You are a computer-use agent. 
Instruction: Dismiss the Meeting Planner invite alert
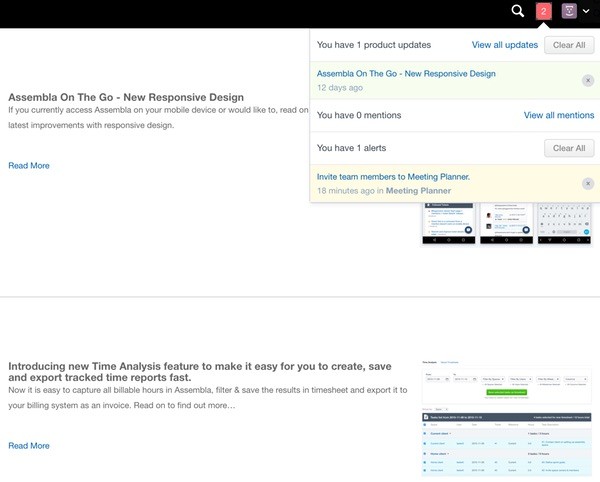588,184
